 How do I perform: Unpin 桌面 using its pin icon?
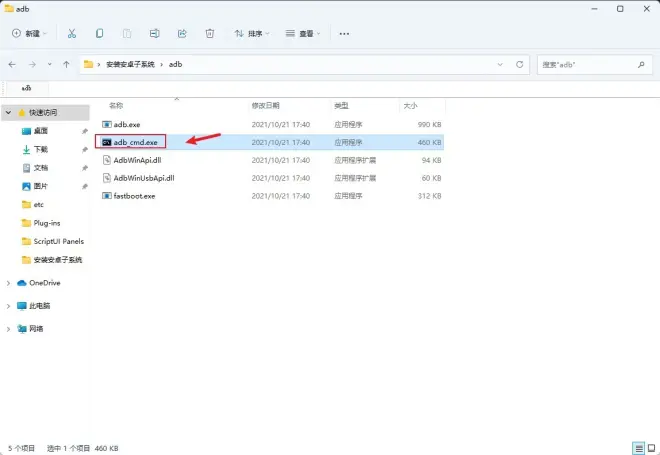(85, 131)
